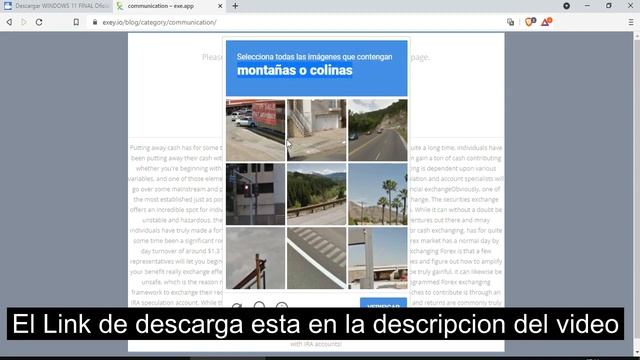Close the communication - exe.app tab

220,6
